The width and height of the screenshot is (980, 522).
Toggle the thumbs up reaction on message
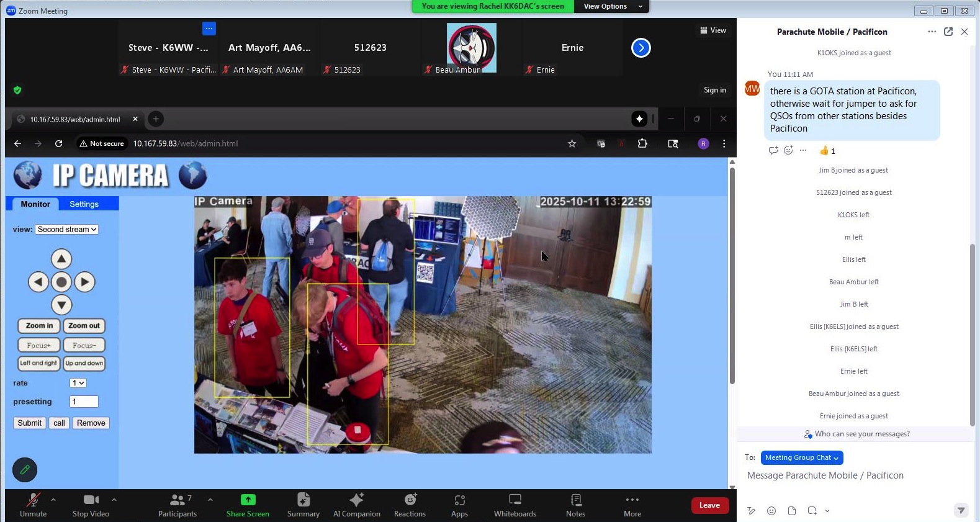(x=827, y=151)
